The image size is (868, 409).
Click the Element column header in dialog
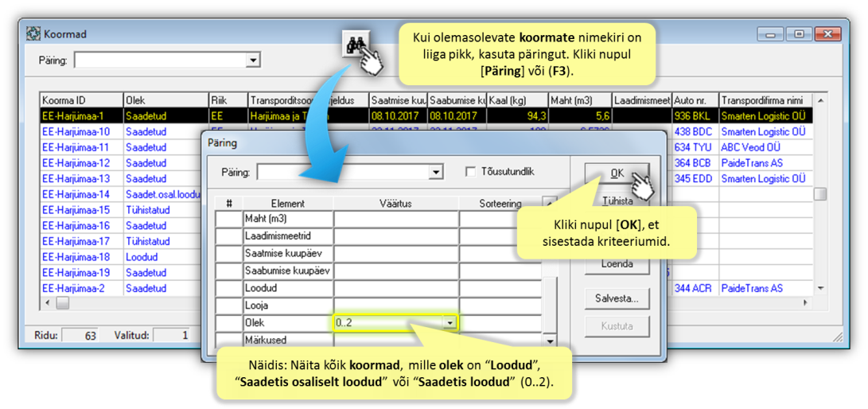coord(288,203)
